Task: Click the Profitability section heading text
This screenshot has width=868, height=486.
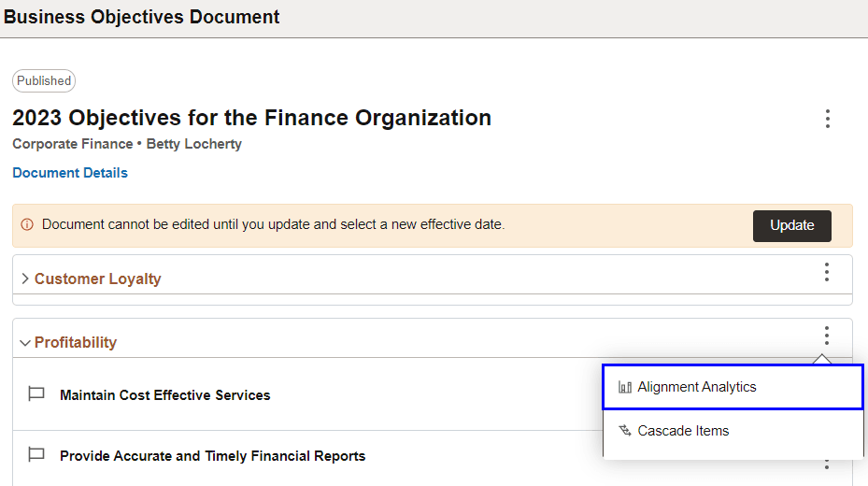Action: pyautogui.click(x=76, y=342)
